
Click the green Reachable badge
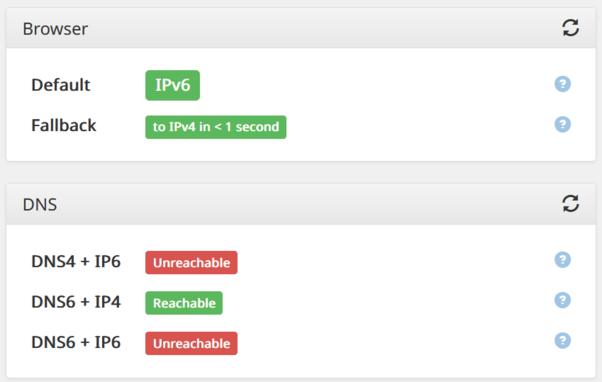pos(184,303)
